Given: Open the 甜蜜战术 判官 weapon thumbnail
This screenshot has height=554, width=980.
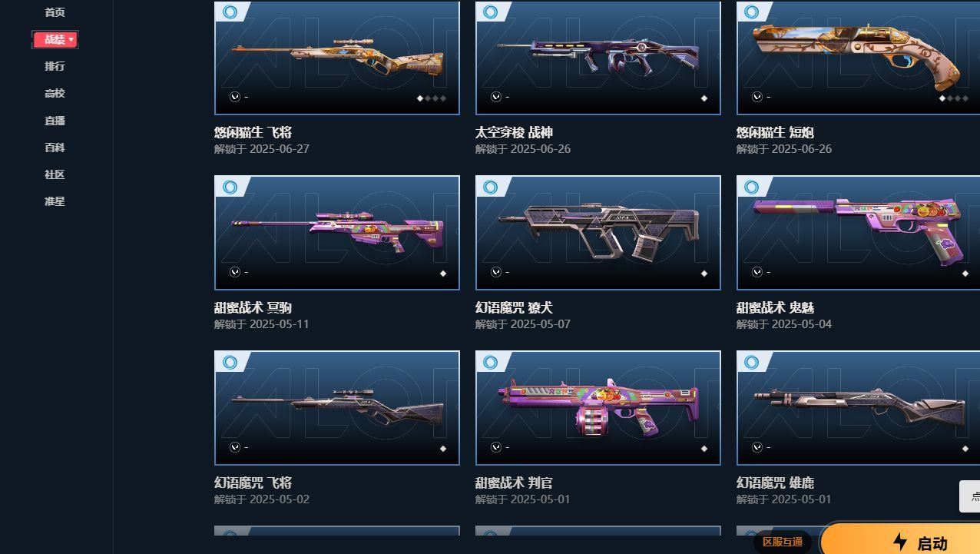Looking at the screenshot, I should pyautogui.click(x=598, y=408).
